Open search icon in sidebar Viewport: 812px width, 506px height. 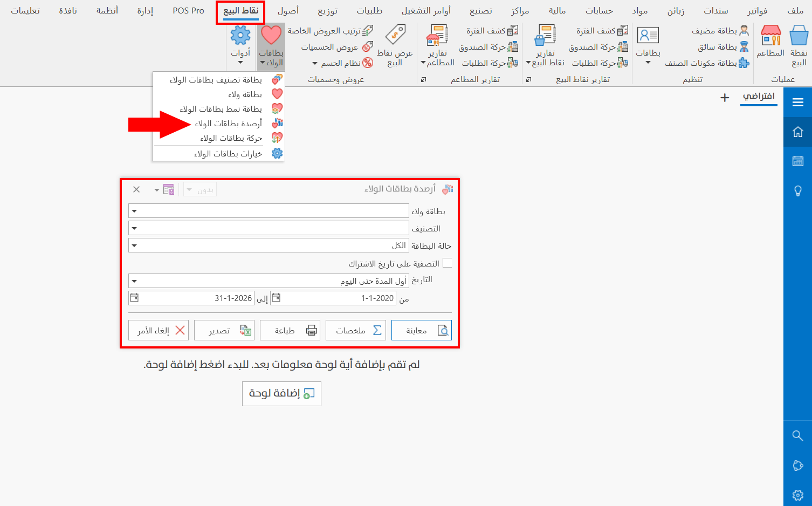pyautogui.click(x=798, y=436)
